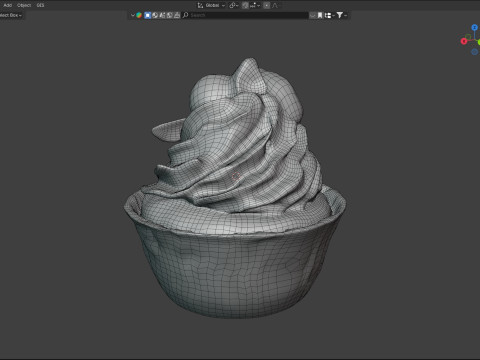Open the display layout mode dropdown
The image size is (480, 360).
click(329, 15)
